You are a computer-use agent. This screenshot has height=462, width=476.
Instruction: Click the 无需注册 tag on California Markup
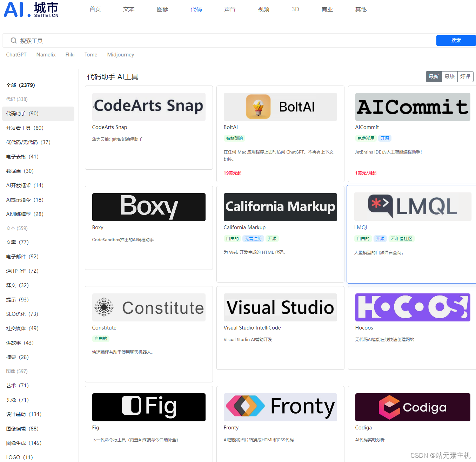tap(253, 239)
